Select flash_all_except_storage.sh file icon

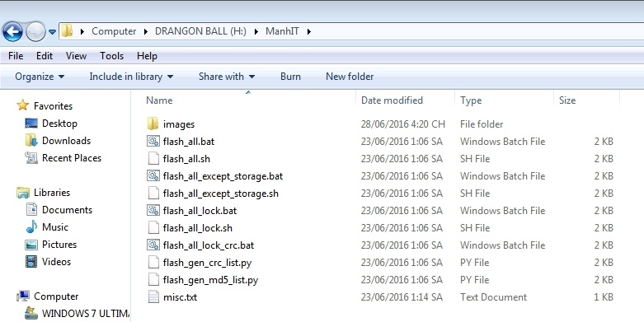[x=153, y=193]
